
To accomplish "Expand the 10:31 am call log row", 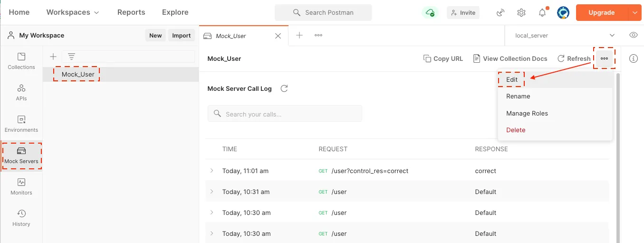I will tap(211, 192).
